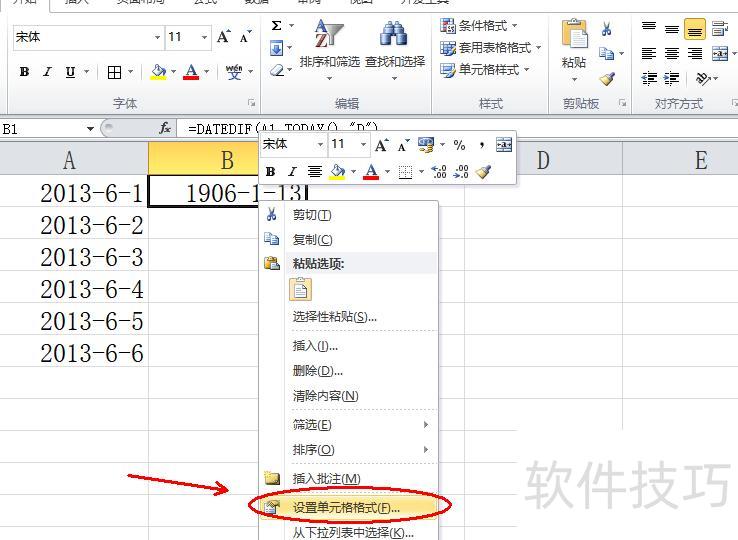Click the Borders icon in ribbon
This screenshot has width=738, height=540.
coord(114,72)
